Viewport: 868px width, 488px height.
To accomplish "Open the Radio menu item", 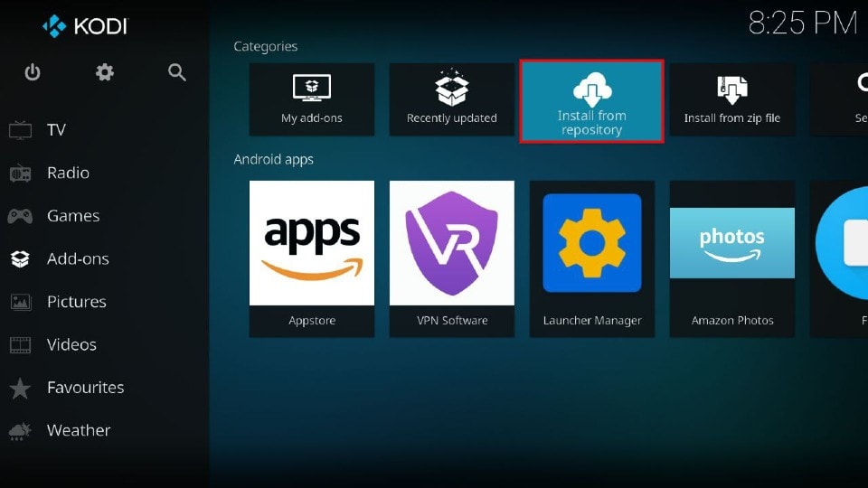I will 68,173.
